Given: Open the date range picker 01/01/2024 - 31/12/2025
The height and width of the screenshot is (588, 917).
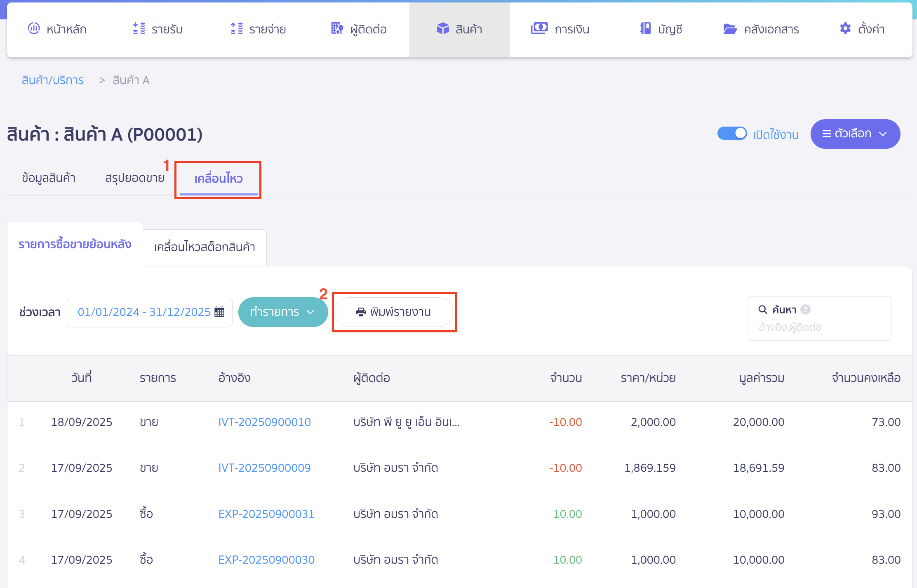Looking at the screenshot, I should tap(144, 312).
